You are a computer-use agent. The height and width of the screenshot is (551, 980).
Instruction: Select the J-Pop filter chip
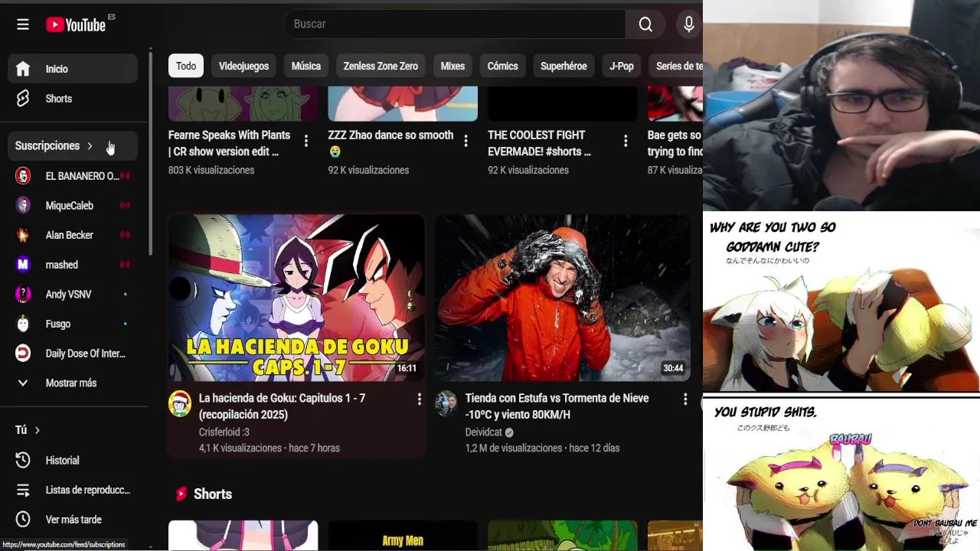point(622,66)
